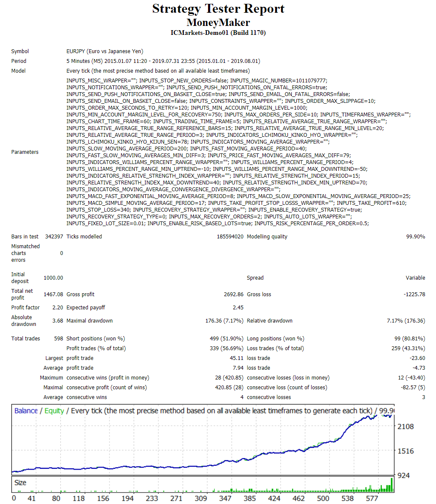This screenshot has width=436, height=504.
Task: Click the Initial deposit value 1000.00
Action: (x=53, y=278)
